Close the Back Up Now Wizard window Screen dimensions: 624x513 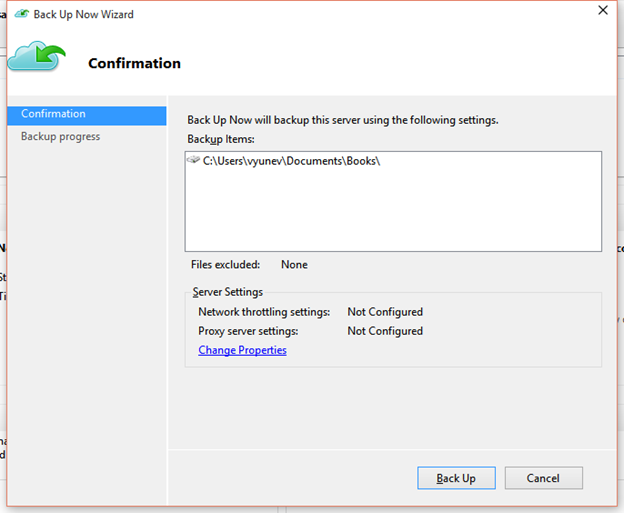coord(602,11)
